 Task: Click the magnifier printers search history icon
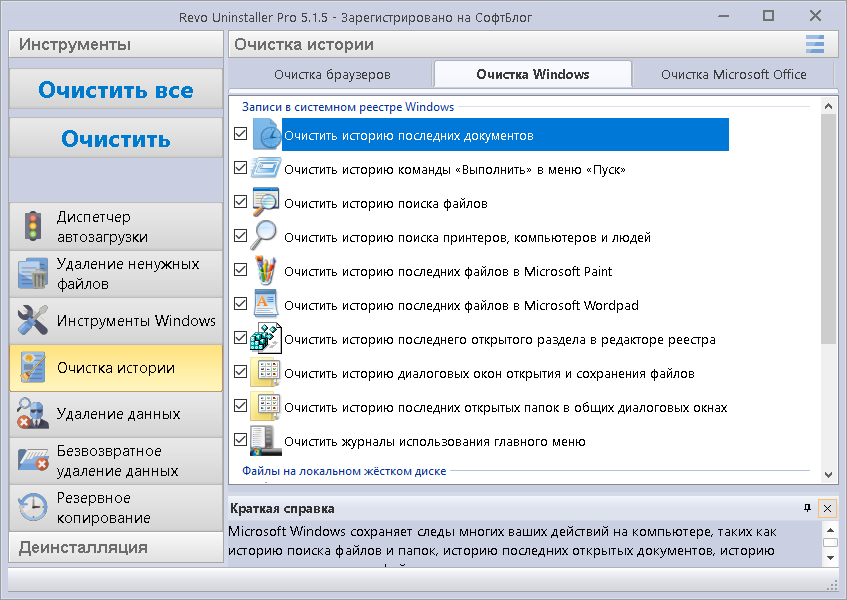click(x=264, y=236)
